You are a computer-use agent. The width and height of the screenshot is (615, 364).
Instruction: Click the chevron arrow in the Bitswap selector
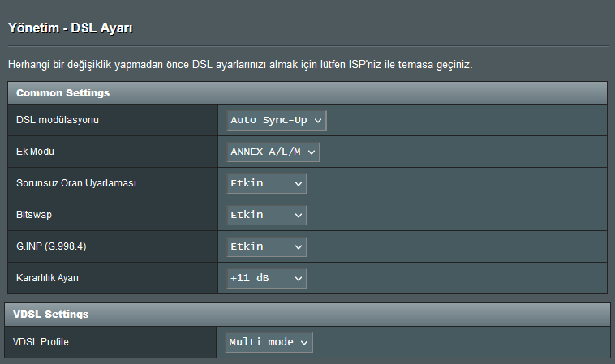(299, 216)
